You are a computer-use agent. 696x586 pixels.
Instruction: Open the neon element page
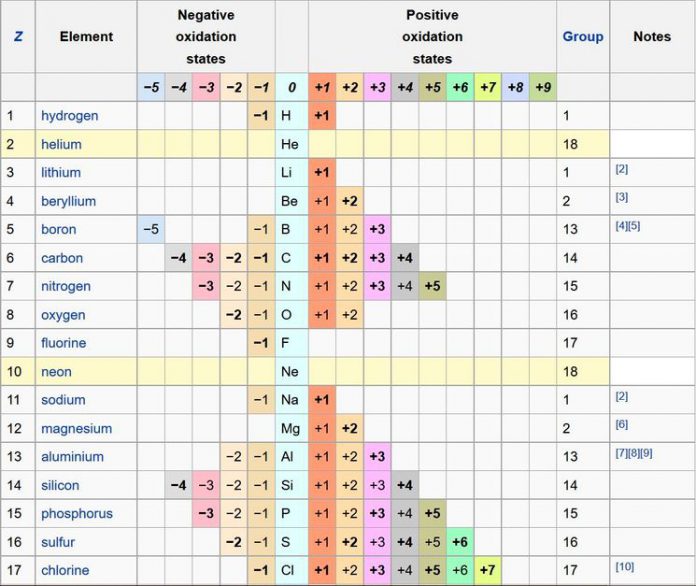coord(58,371)
